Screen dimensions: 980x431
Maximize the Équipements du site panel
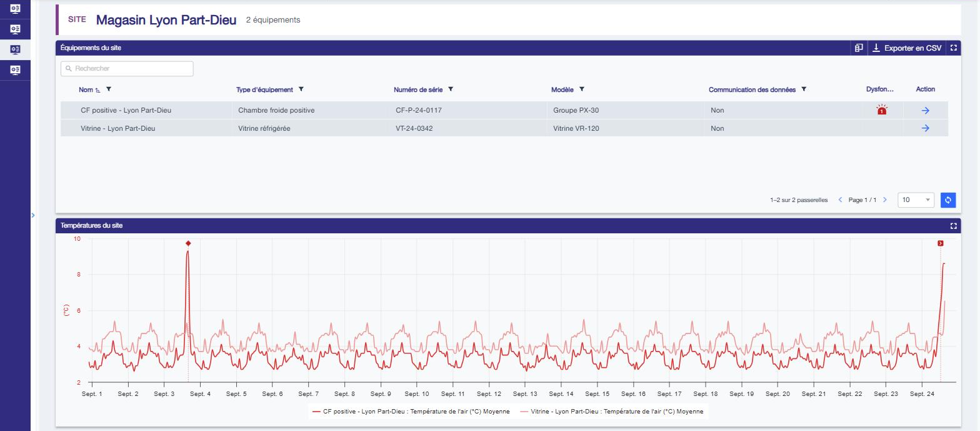(952, 48)
